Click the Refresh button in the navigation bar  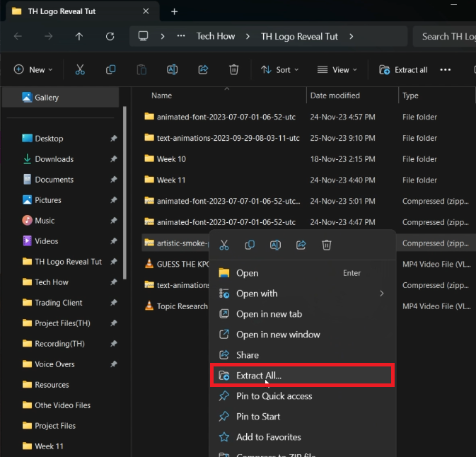pos(110,36)
